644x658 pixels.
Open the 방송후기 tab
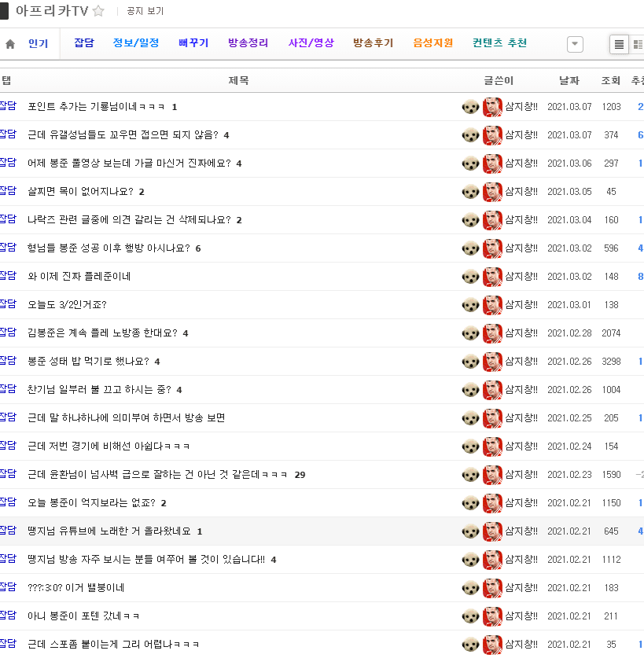click(374, 42)
